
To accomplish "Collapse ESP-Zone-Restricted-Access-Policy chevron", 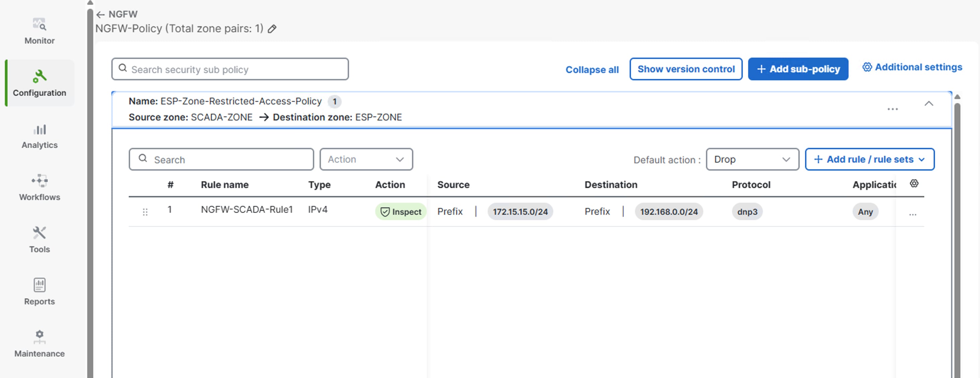I will point(929,104).
